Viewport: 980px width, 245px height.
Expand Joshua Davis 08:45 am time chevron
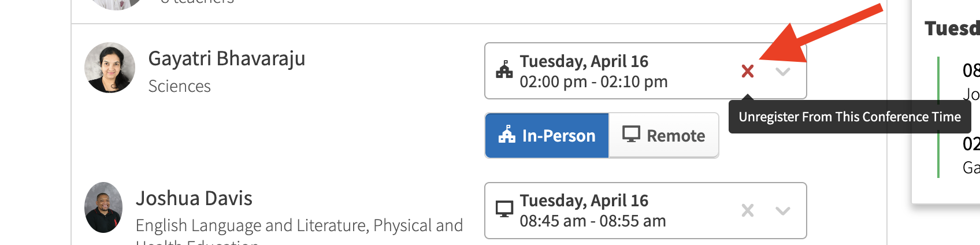(783, 211)
